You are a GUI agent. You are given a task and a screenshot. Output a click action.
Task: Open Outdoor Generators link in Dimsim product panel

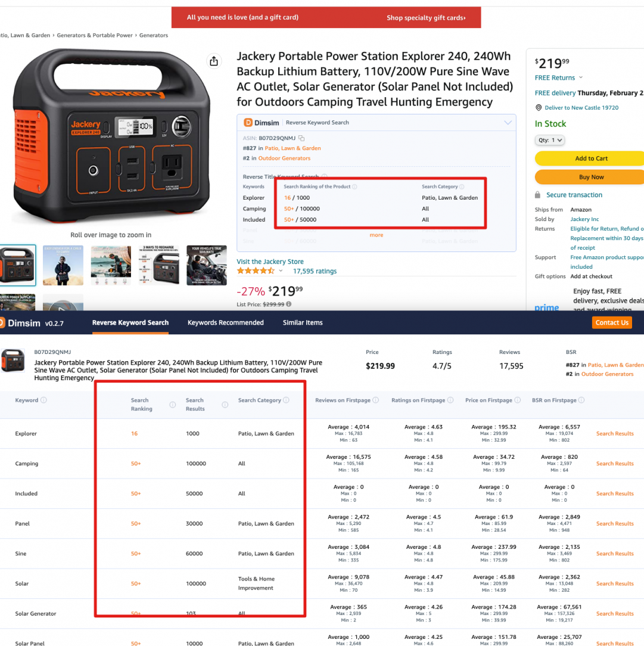pos(284,158)
